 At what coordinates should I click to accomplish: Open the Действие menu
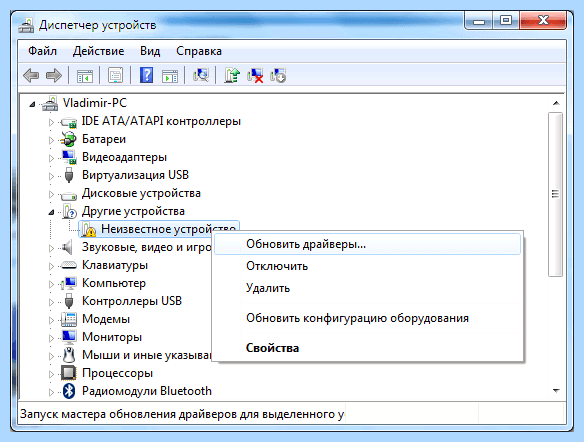(99, 51)
